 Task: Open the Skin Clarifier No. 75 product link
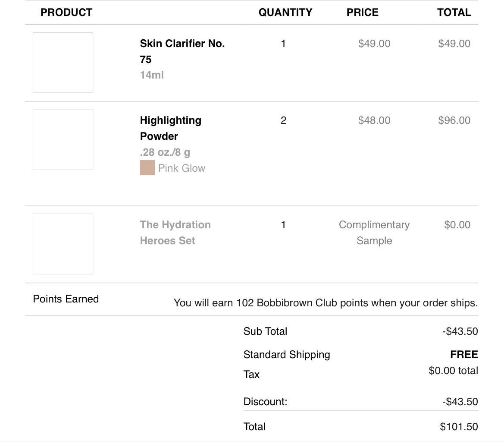(182, 51)
